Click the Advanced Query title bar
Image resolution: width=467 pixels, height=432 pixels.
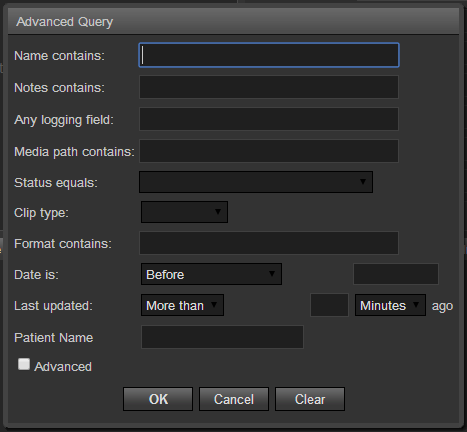tap(233, 22)
